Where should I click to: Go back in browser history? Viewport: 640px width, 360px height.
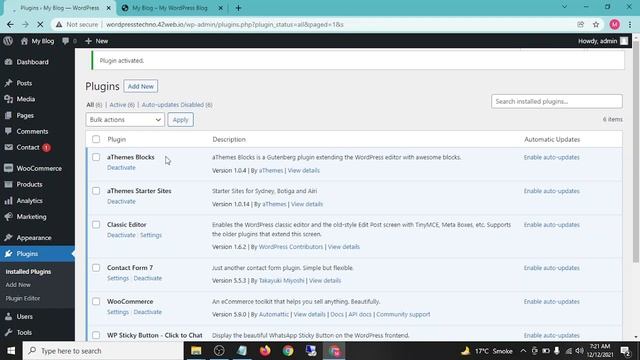click(10, 24)
